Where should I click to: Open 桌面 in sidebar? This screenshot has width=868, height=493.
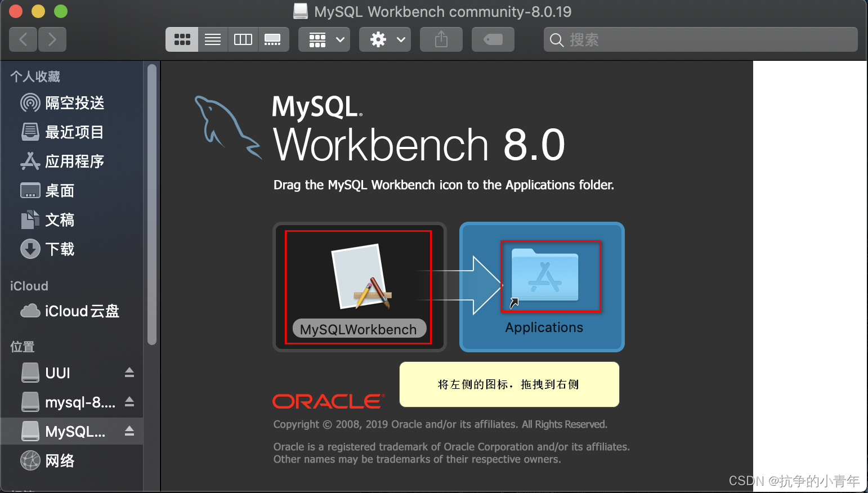tap(72, 191)
